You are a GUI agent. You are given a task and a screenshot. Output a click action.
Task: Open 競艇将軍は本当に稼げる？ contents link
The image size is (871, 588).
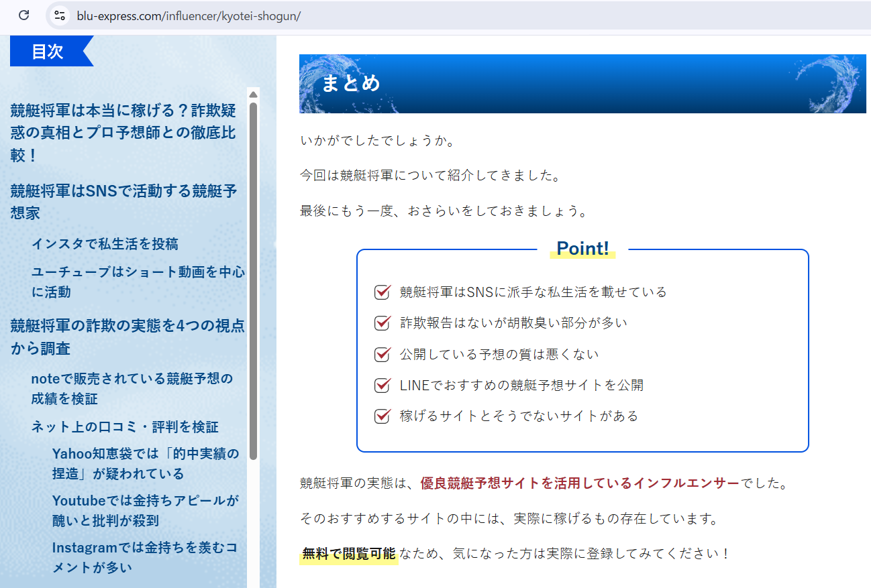(123, 133)
